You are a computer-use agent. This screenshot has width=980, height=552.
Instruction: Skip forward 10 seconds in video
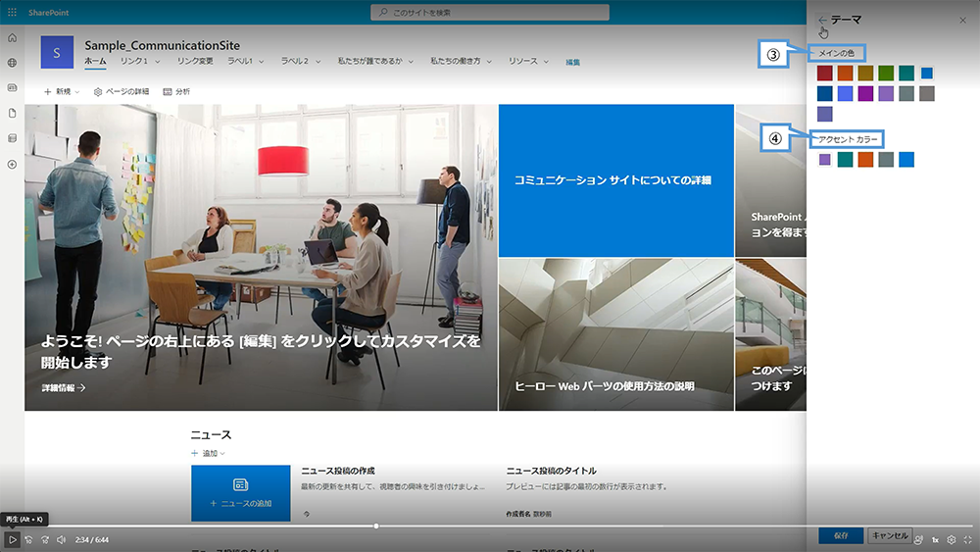point(45,539)
